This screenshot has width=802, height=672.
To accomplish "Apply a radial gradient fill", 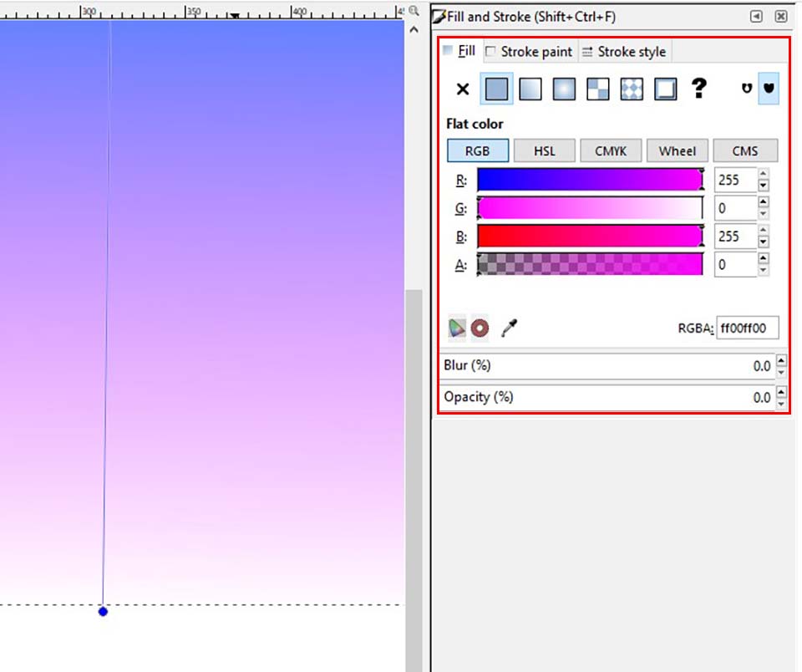I will click(564, 89).
